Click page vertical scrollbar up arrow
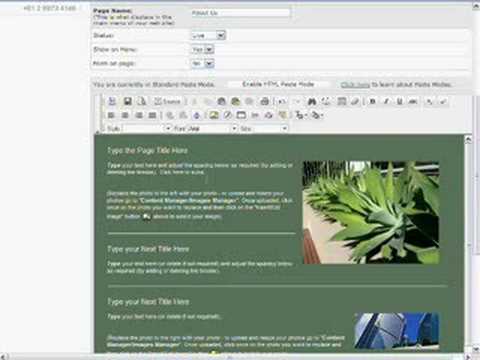 click(x=476, y=6)
